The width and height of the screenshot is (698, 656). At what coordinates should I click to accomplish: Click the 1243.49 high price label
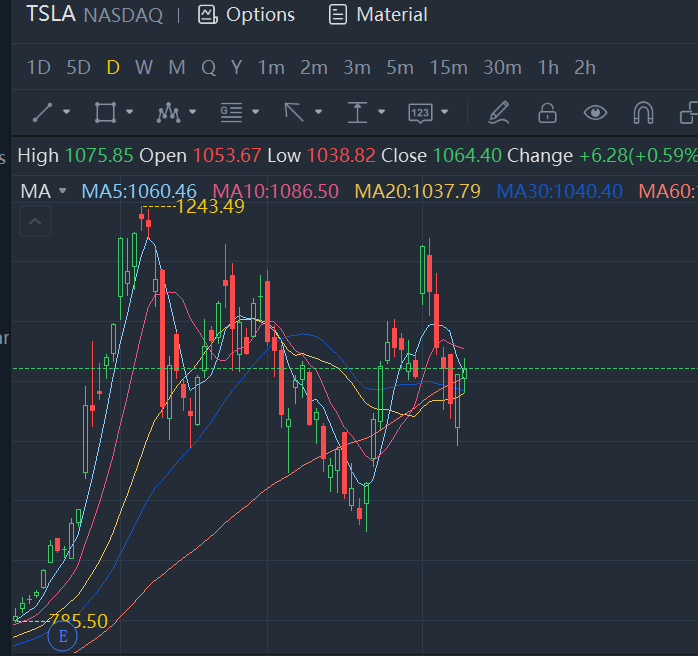(x=210, y=207)
